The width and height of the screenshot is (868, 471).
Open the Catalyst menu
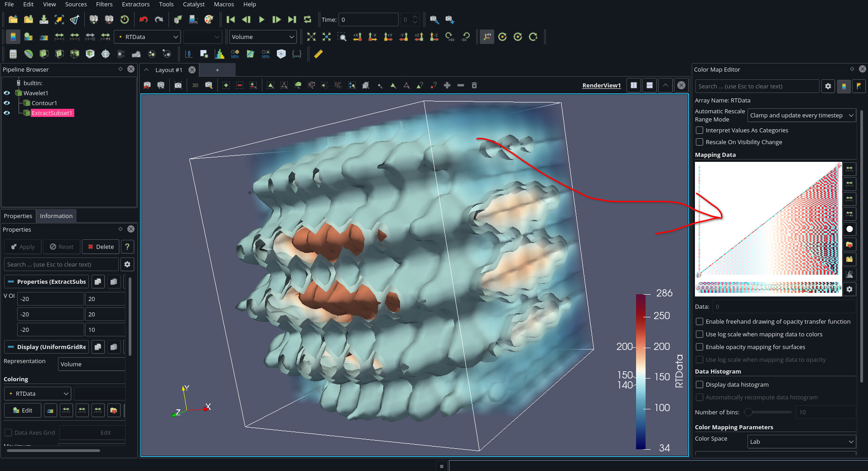pyautogui.click(x=193, y=4)
